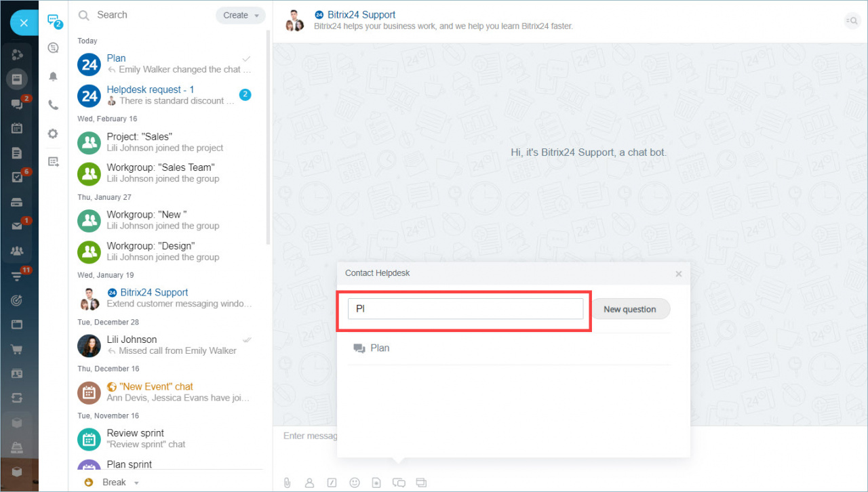The image size is (868, 492).
Task: Open messenger settings gear icon
Action: pyautogui.click(x=53, y=134)
